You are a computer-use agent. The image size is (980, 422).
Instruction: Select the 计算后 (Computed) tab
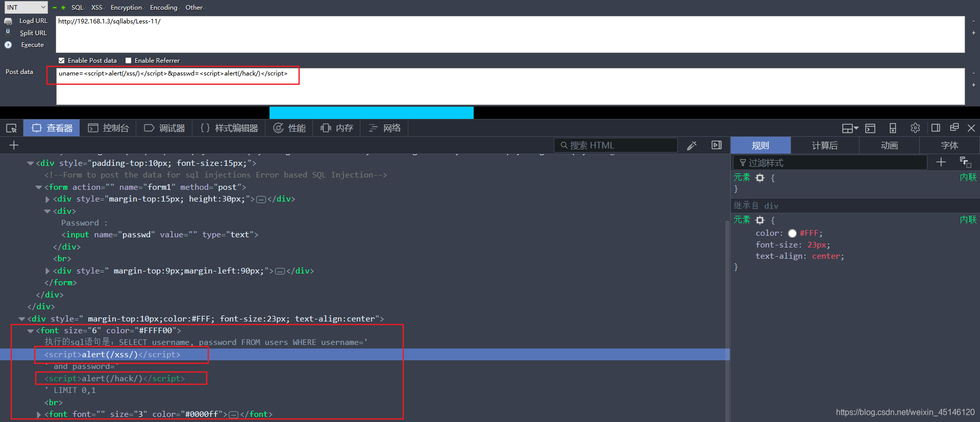(x=825, y=145)
